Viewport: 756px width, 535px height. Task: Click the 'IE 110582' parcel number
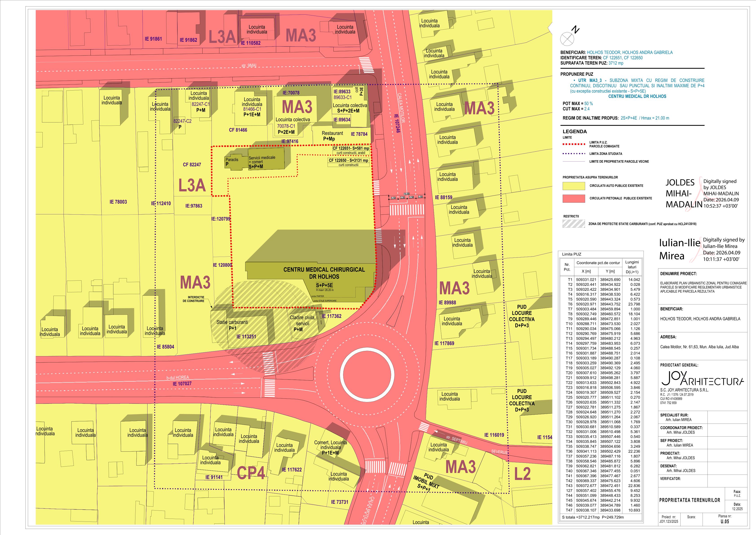tap(251, 43)
